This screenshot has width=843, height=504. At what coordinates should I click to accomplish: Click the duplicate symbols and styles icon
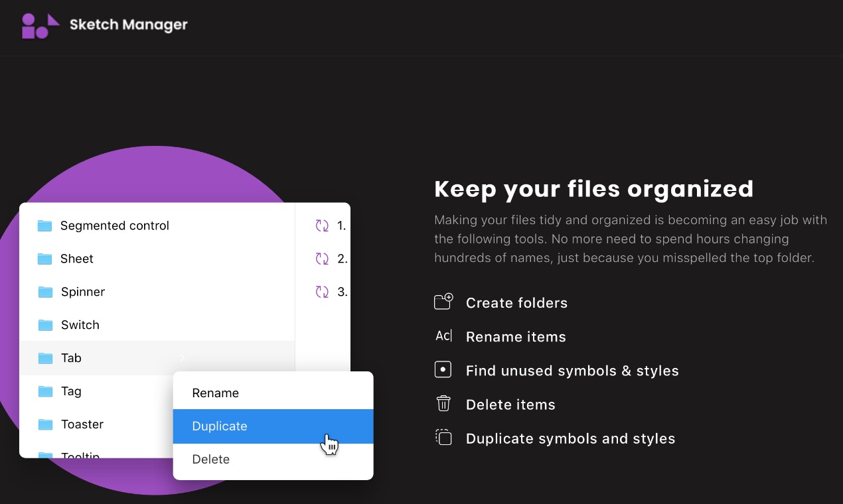pos(443,438)
